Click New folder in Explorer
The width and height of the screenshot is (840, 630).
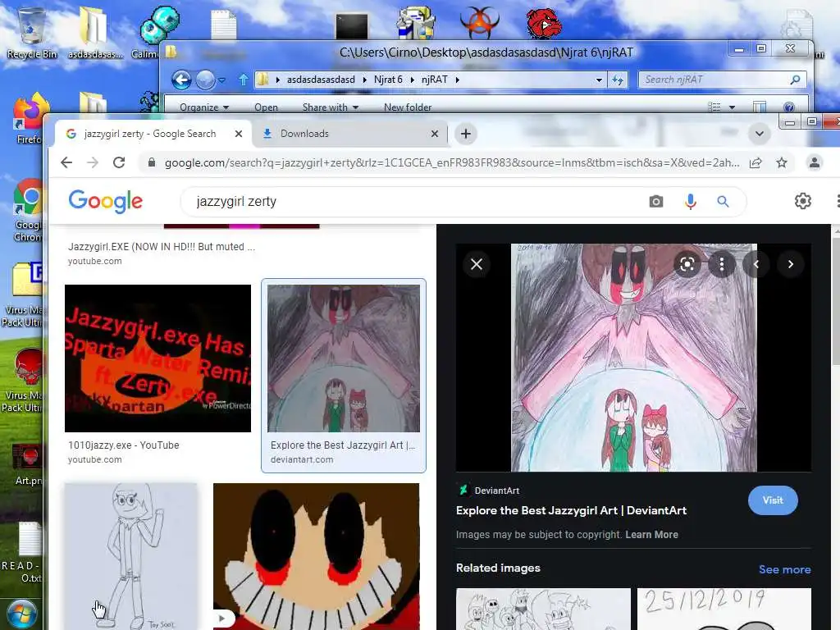[x=408, y=107]
